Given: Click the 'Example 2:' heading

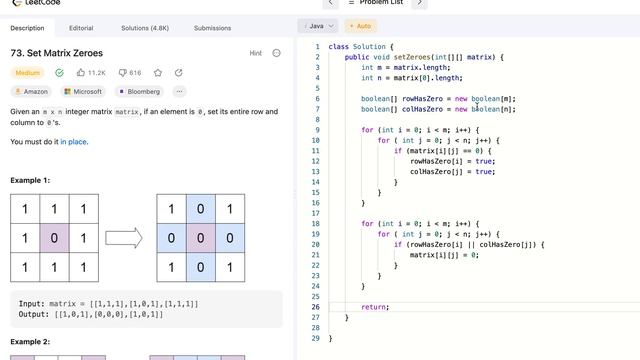Looking at the screenshot, I should pos(30,342).
